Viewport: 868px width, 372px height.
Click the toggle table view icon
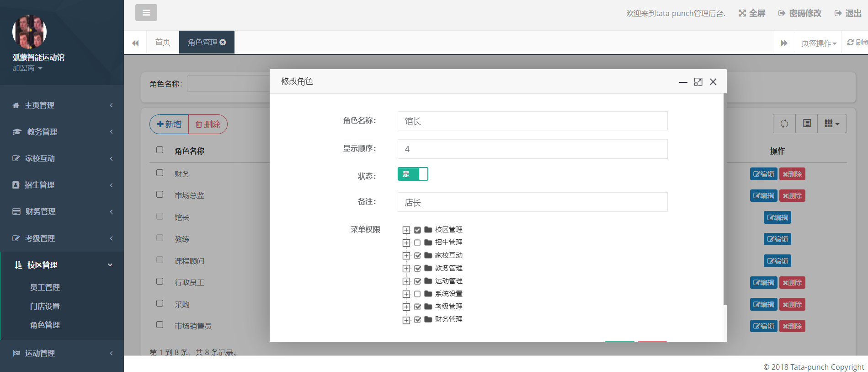(807, 124)
